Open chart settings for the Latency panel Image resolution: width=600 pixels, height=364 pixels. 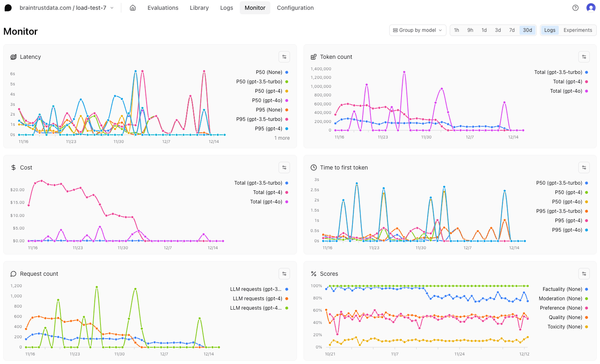tap(284, 57)
